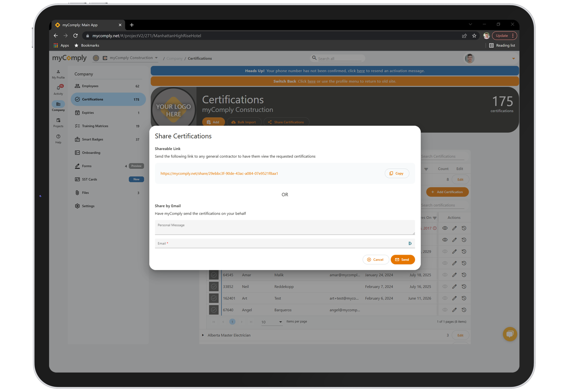The image size is (570, 392).
Task: Focus the Email input field
Action: click(285, 243)
